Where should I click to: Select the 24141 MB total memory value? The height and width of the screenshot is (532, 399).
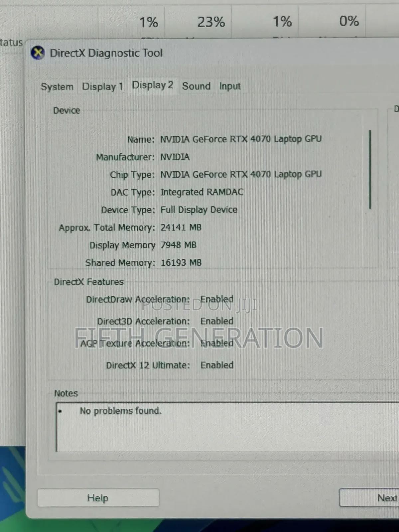point(181,227)
